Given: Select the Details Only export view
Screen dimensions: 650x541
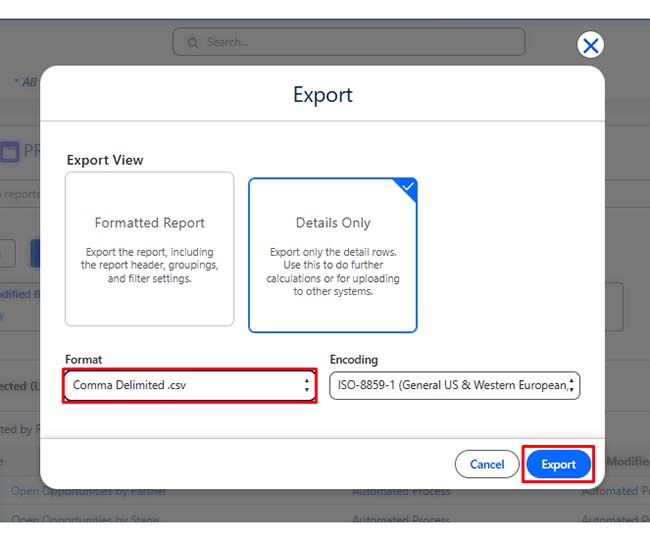Looking at the screenshot, I should point(332,255).
